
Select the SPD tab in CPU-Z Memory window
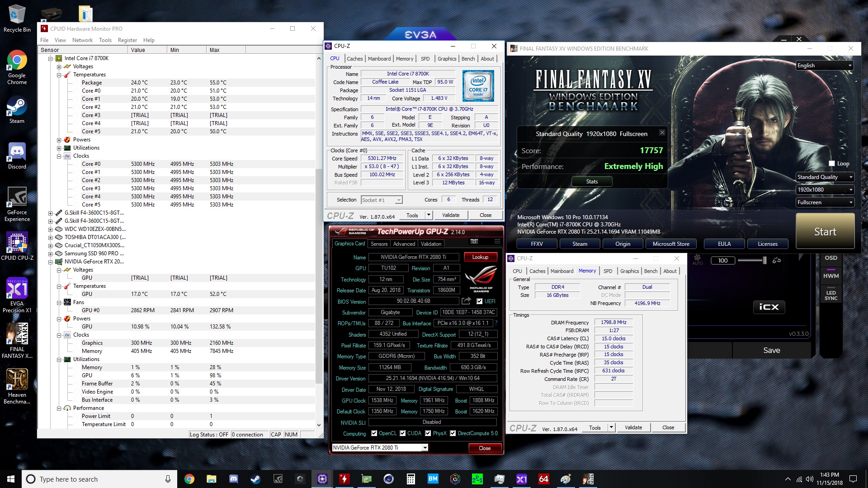[x=608, y=271]
